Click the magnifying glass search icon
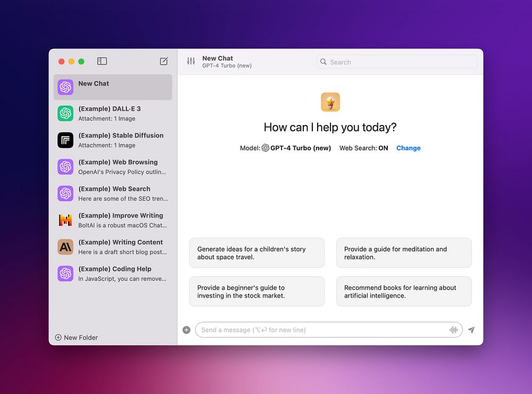This screenshot has width=532, height=394. coord(323,62)
